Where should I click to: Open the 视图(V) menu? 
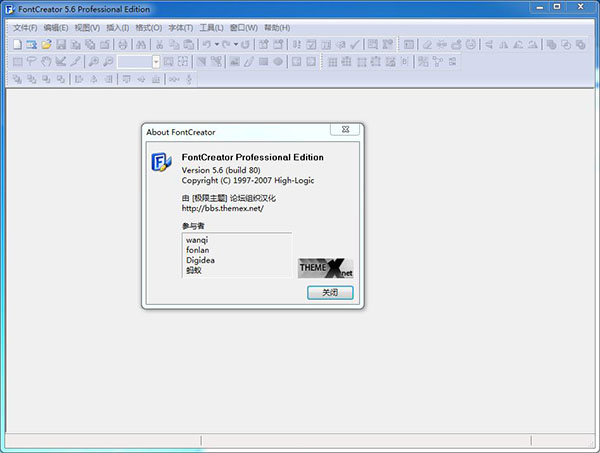pos(87,28)
